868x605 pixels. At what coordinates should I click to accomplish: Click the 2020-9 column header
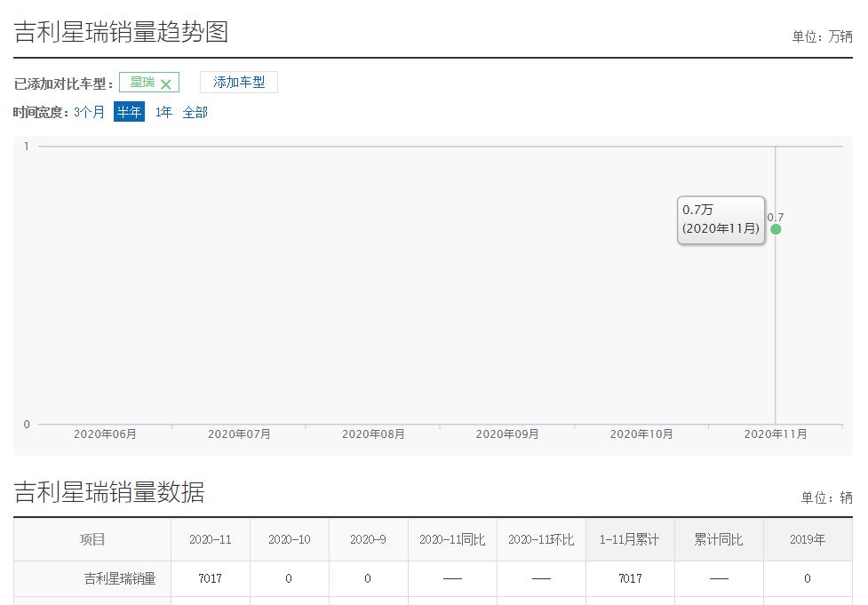368,539
